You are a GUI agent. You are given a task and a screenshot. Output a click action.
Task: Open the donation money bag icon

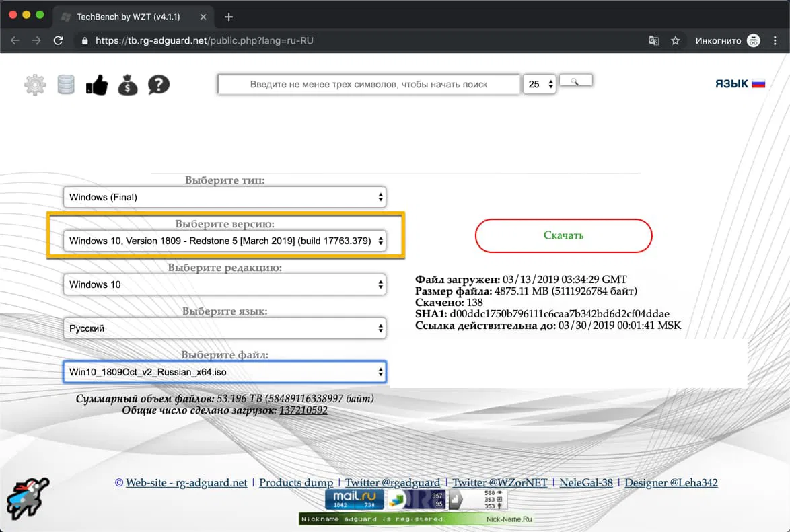coord(128,84)
